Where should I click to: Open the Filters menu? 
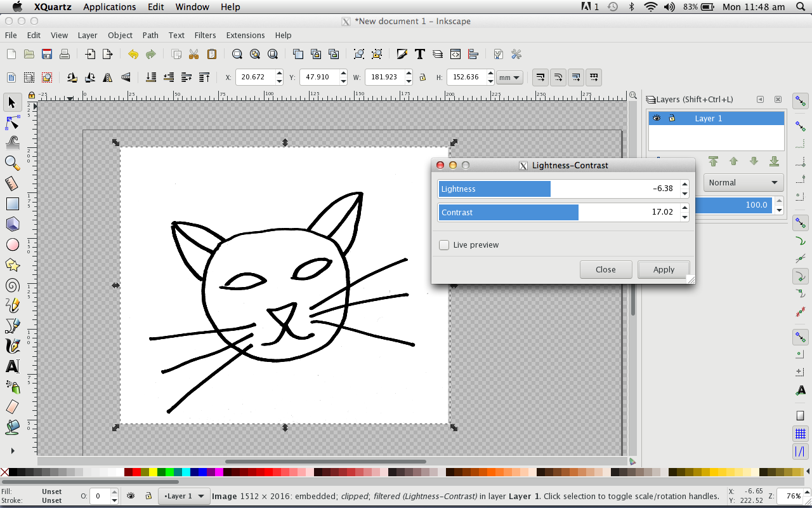pos(205,35)
